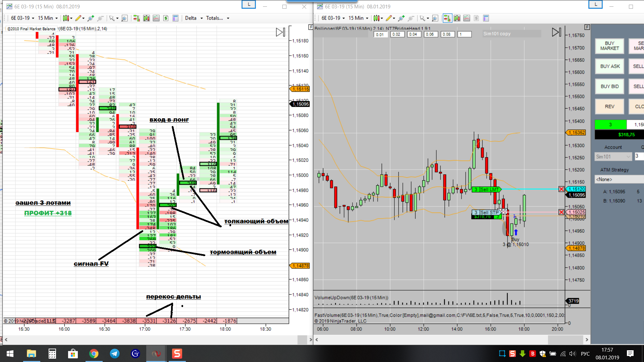Open properties icon in right chart toolbar
Screen dimensions: 644x362
[x=486, y=18]
